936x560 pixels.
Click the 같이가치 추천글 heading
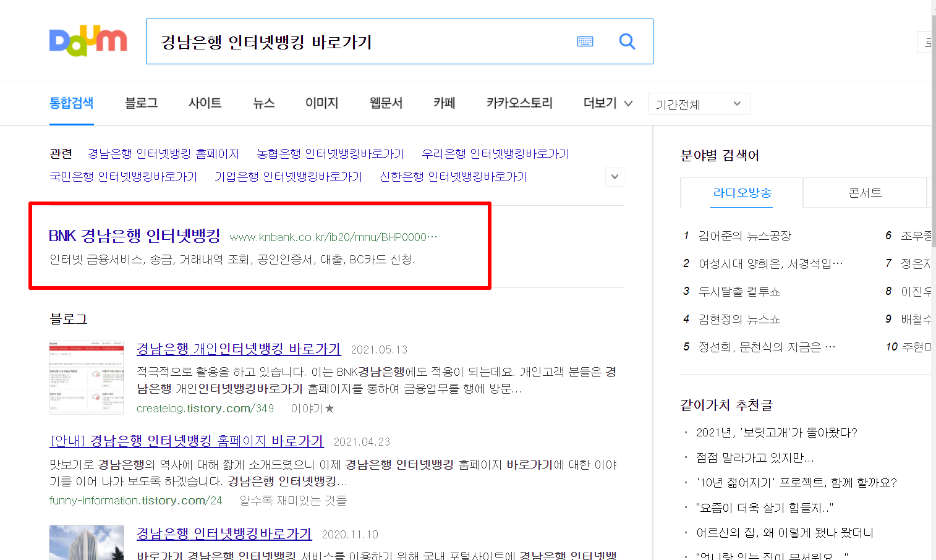(x=726, y=405)
